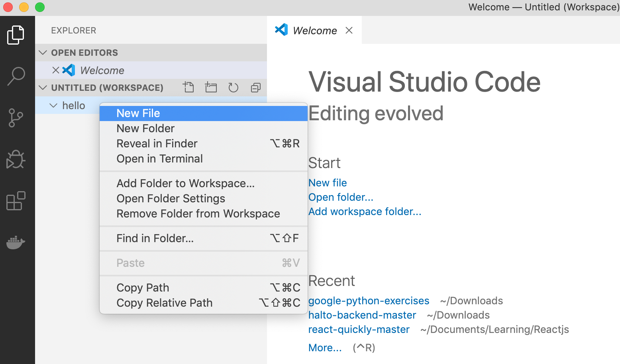Open the Source Control view

click(x=16, y=118)
